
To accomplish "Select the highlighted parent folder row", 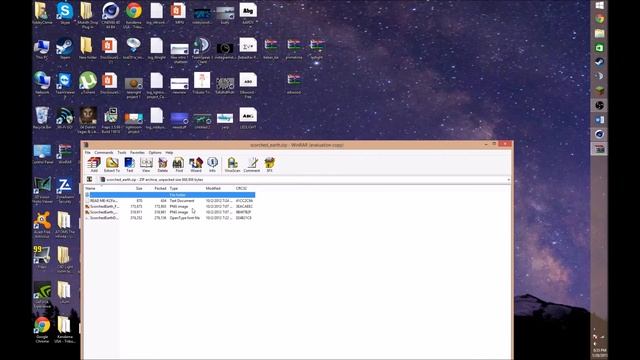I will click(170, 195).
